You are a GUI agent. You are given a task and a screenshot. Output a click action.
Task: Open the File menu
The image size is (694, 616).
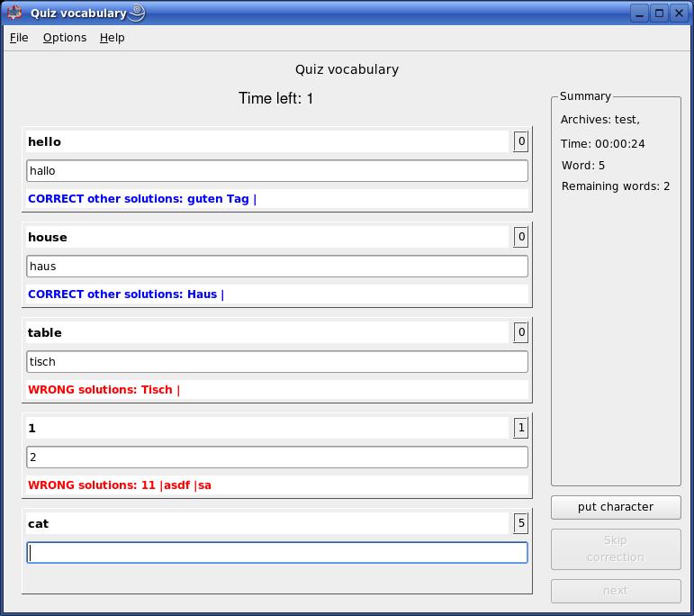19,38
